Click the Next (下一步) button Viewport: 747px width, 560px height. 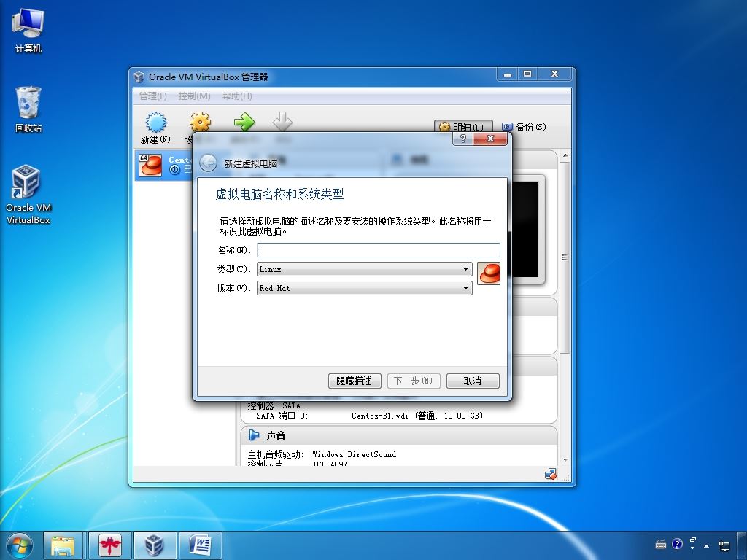pyautogui.click(x=414, y=381)
